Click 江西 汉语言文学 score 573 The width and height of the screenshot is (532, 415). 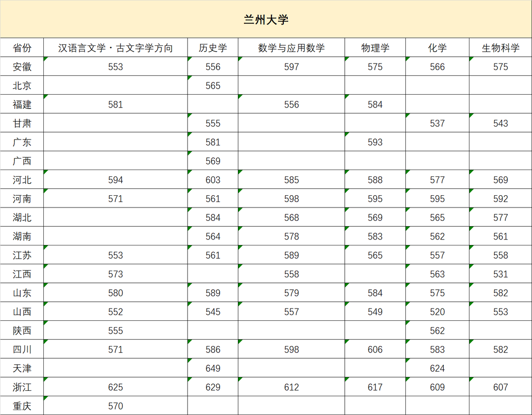pos(115,274)
